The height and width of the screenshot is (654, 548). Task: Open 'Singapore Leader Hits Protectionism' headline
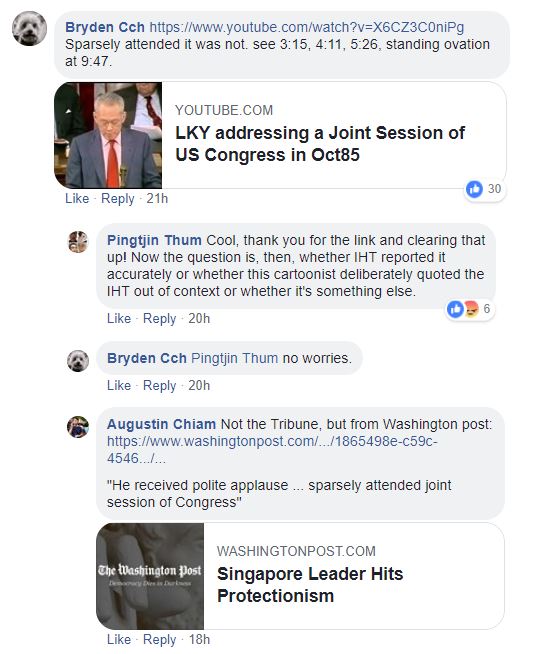click(x=310, y=585)
